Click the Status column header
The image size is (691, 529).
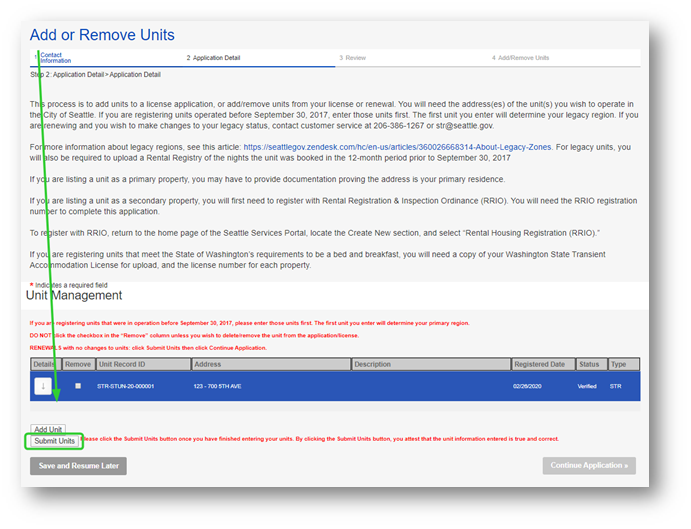click(x=588, y=364)
